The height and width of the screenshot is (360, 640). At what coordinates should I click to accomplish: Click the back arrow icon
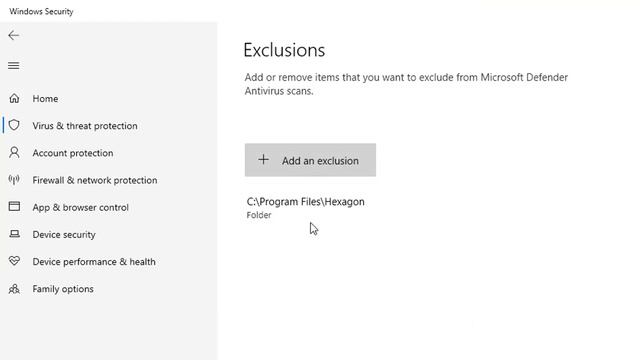pos(13,36)
